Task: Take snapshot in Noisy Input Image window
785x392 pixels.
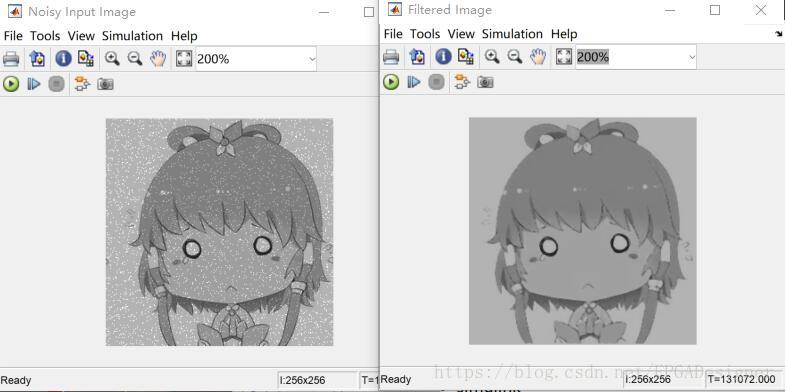Action: click(x=105, y=84)
